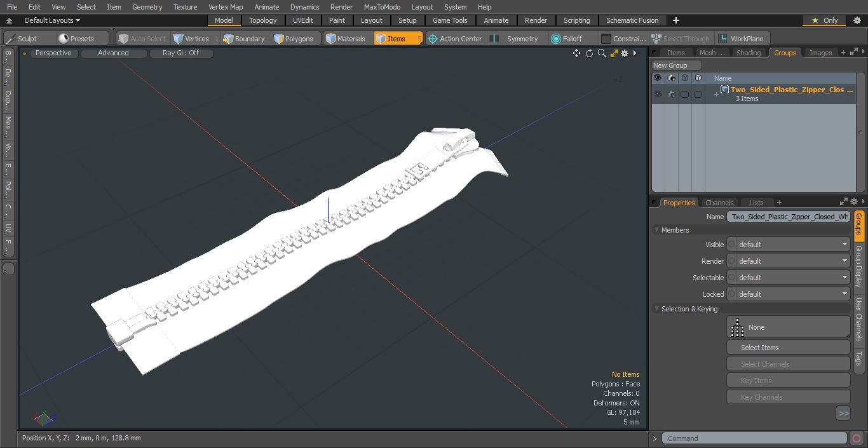Open the Action Center options
The image size is (868, 448).
tap(455, 39)
